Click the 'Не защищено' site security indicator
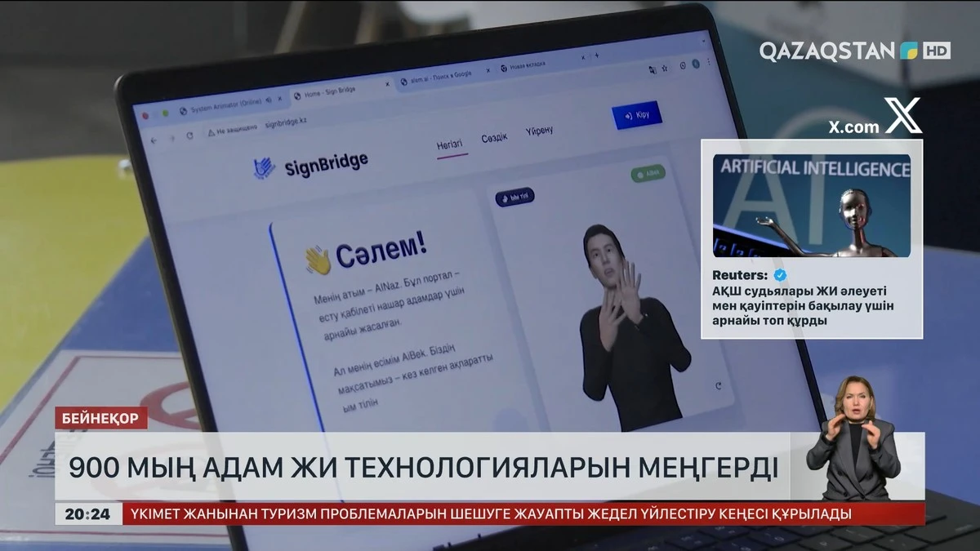Viewport: 980px width, 551px height. click(x=233, y=130)
